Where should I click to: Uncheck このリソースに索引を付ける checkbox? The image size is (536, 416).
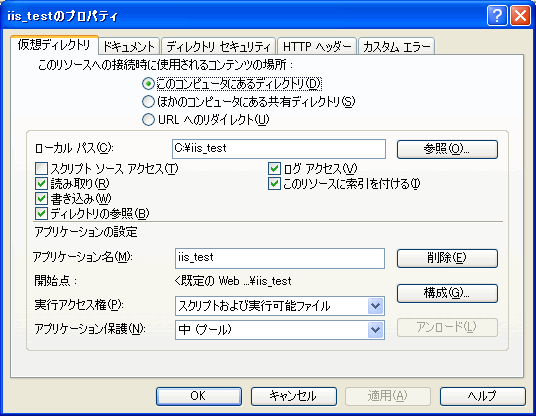[274, 184]
